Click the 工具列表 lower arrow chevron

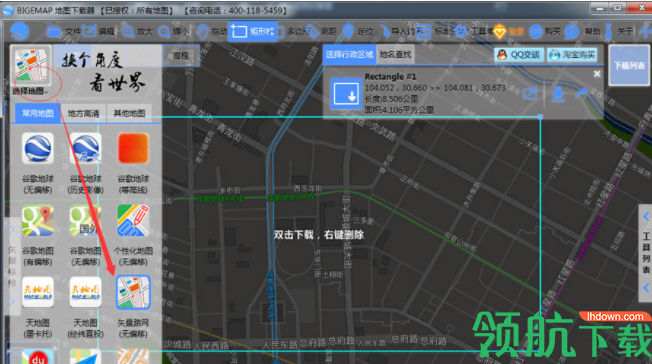coord(646,288)
